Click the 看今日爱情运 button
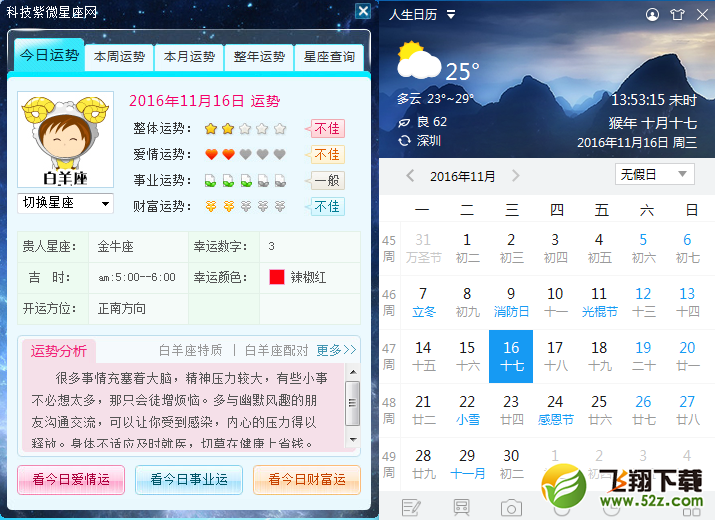 pyautogui.click(x=71, y=480)
